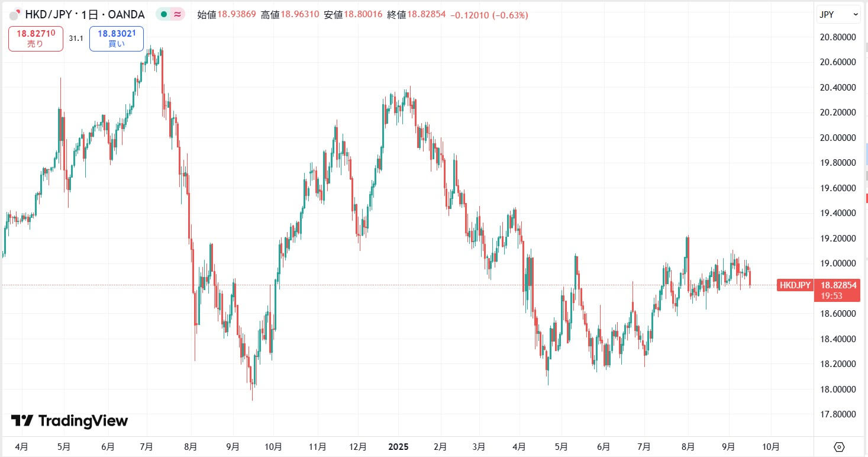Image resolution: width=868 pixels, height=457 pixels.
Task: Click the 20.00000 price scale label
Action: 837,138
